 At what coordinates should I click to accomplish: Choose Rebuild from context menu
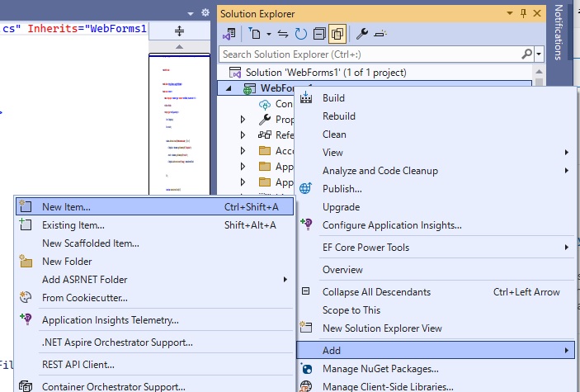(x=339, y=116)
